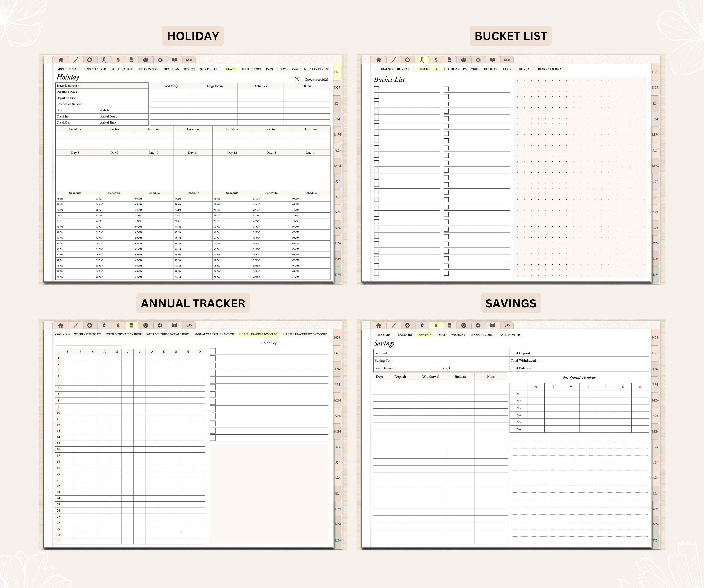Viewport: 704px width, 588px height.
Task: Click the gear icon in the Bucket List planner
Action: coord(478,60)
